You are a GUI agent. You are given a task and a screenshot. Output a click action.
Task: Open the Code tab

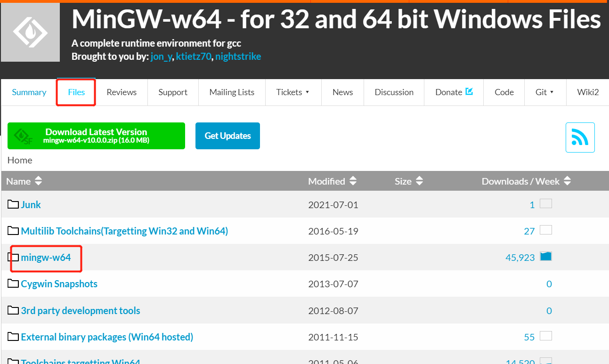(x=504, y=92)
